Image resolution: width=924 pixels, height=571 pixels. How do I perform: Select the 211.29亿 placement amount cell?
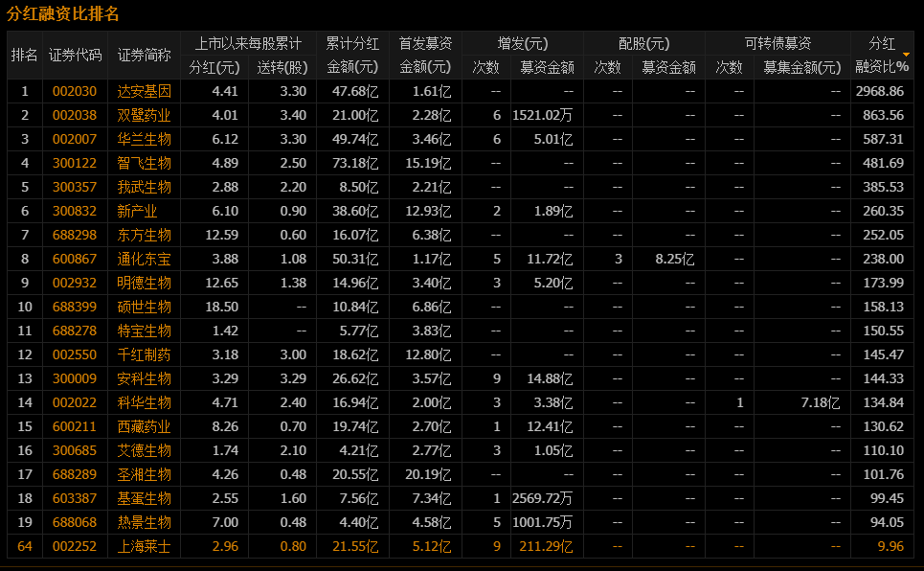coord(546,546)
